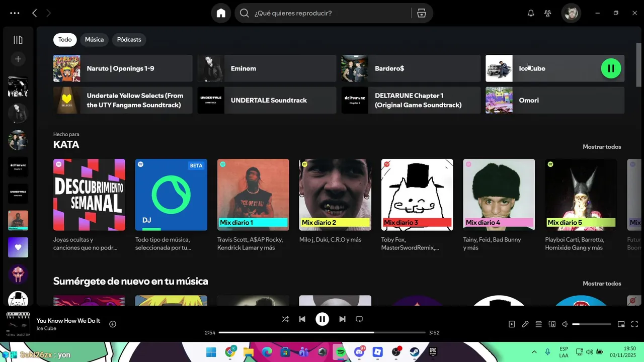Open friend activity icon

[x=548, y=13]
